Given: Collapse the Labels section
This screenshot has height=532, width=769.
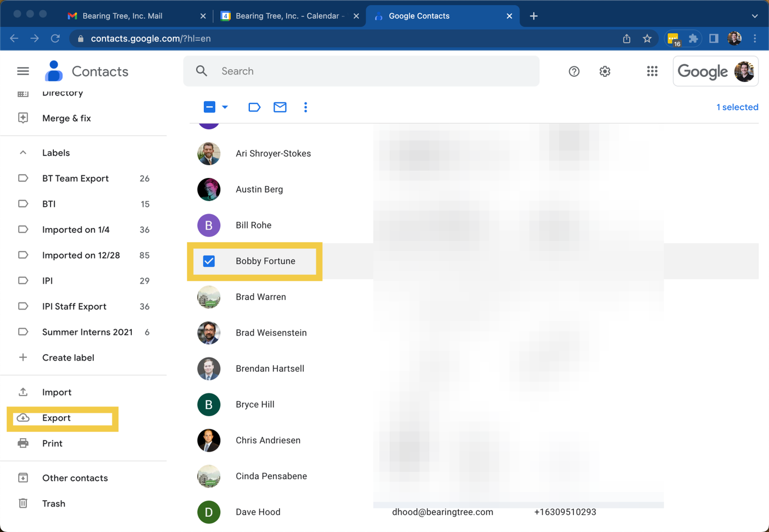Looking at the screenshot, I should tap(23, 153).
